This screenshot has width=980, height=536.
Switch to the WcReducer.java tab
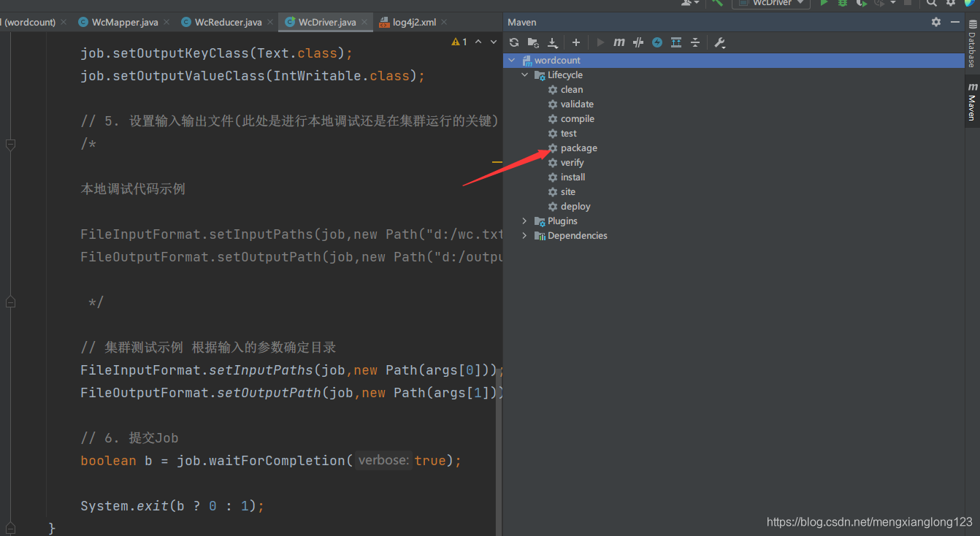(x=228, y=22)
